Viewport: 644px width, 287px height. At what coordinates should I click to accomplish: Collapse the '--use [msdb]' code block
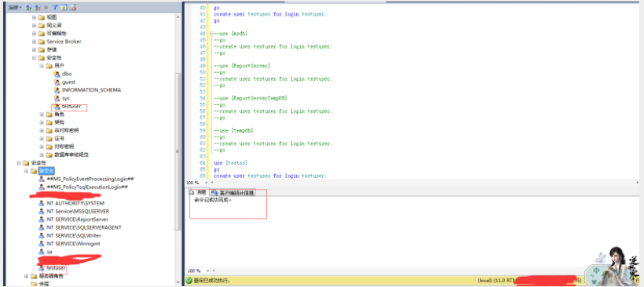pos(211,33)
